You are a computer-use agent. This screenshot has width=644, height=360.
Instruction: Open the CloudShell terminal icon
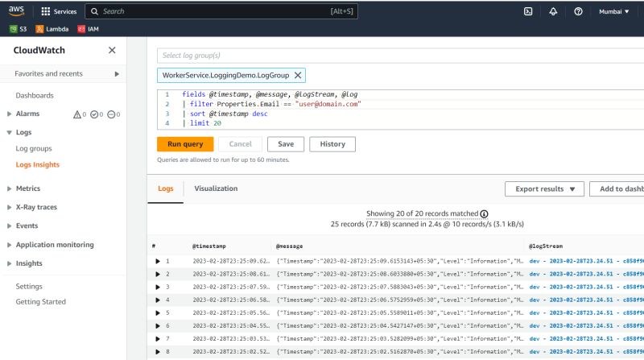[x=528, y=11]
